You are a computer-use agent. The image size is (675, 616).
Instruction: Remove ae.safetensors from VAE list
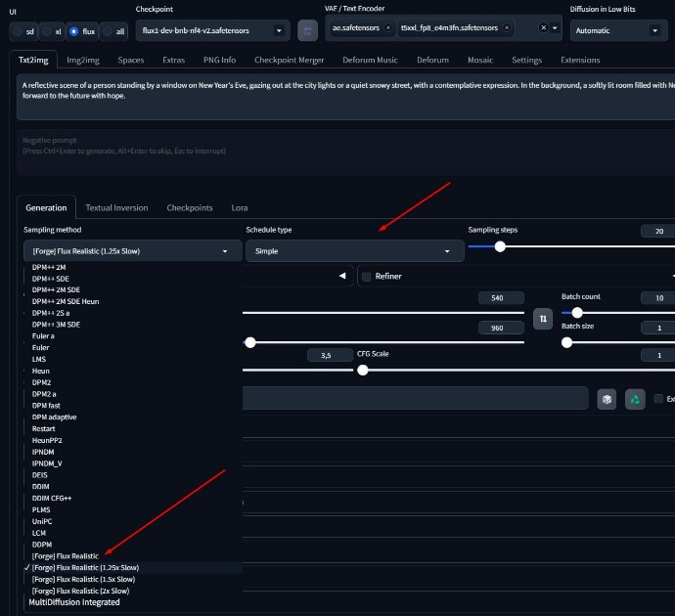(x=387, y=27)
